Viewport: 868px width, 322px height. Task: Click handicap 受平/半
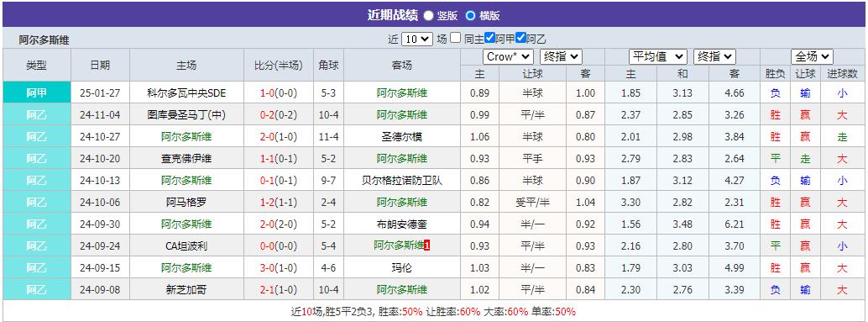tap(532, 203)
